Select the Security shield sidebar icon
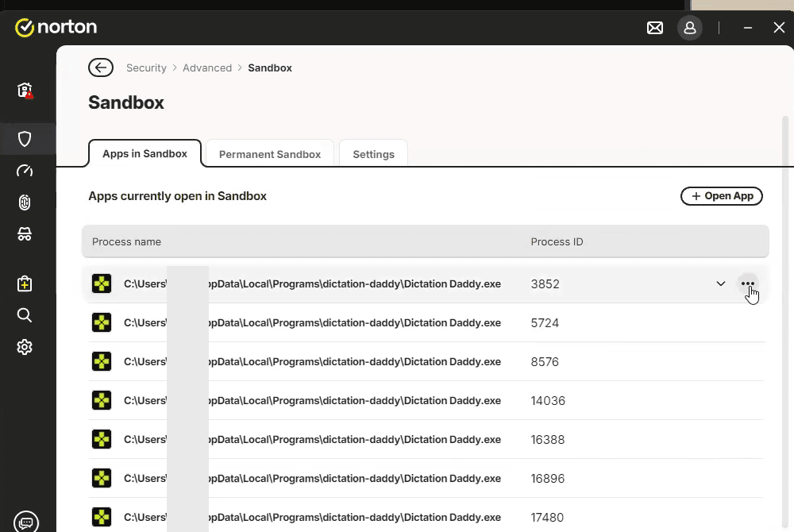This screenshot has width=794, height=532. pos(25,139)
